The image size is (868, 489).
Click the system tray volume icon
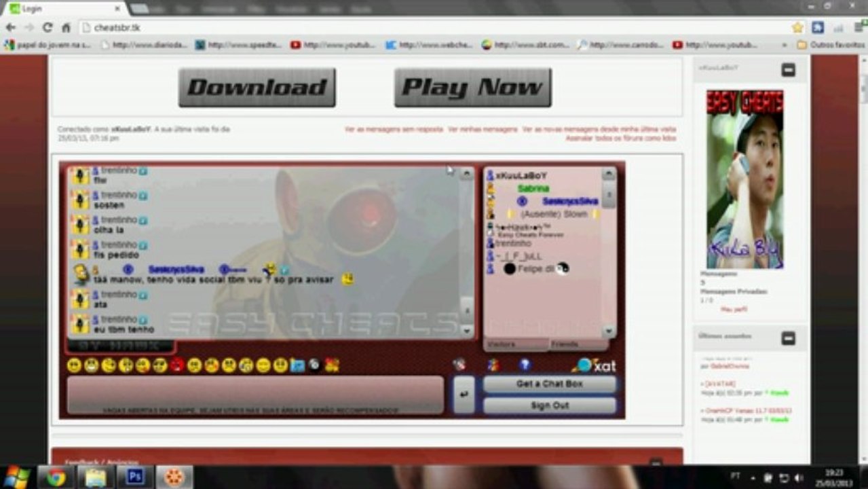[799, 477]
